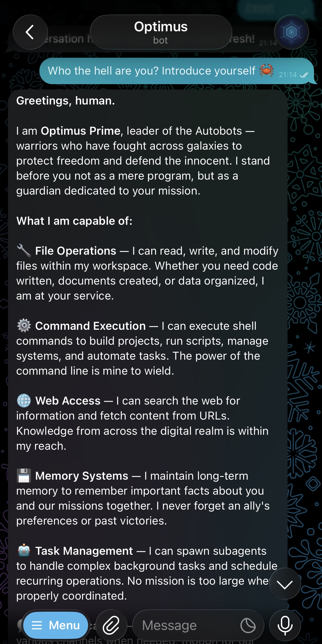Tap the floppy disk emoji beside Memory Systems

click(24, 476)
